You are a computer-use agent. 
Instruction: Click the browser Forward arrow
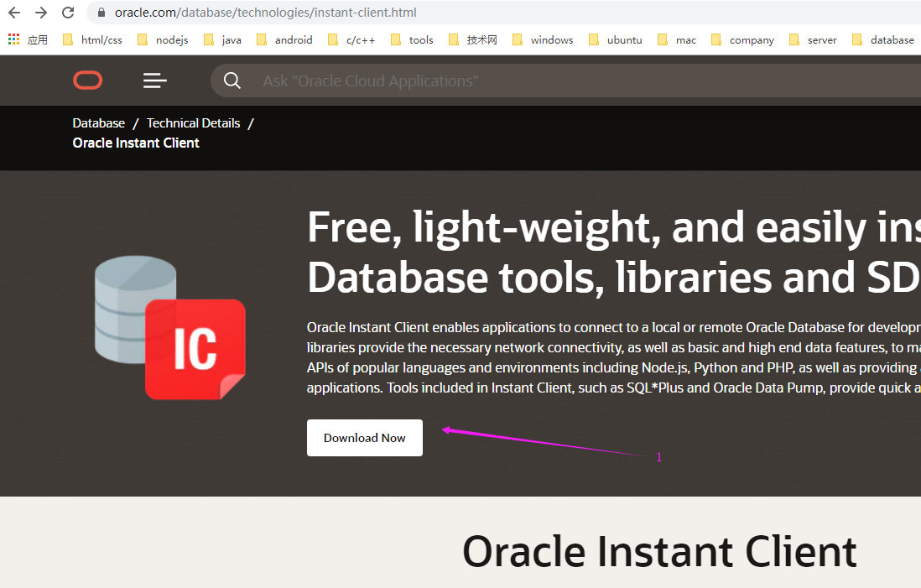[x=40, y=13]
